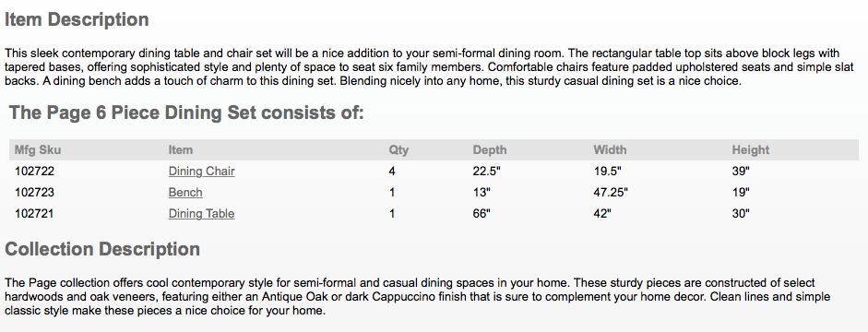Click the Mfg Sku column header
Viewport: 868px width, 332px height.
[x=38, y=150]
